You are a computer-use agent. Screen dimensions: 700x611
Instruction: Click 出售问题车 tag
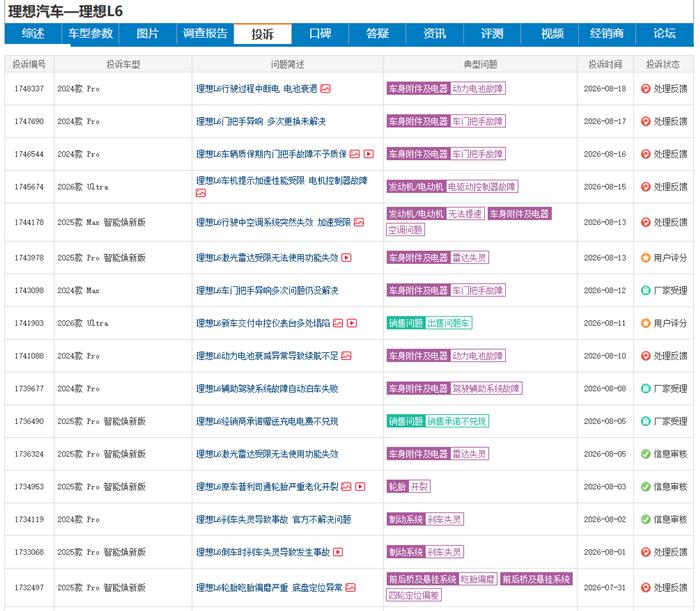click(x=448, y=323)
